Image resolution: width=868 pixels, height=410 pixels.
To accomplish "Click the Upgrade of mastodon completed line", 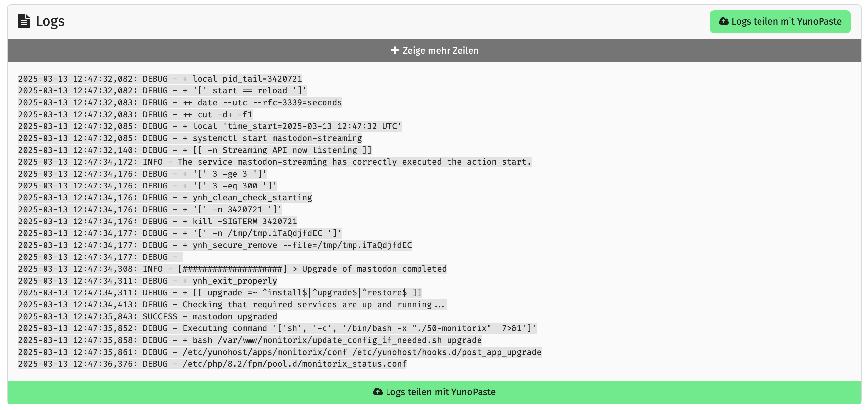I will coord(232,269).
